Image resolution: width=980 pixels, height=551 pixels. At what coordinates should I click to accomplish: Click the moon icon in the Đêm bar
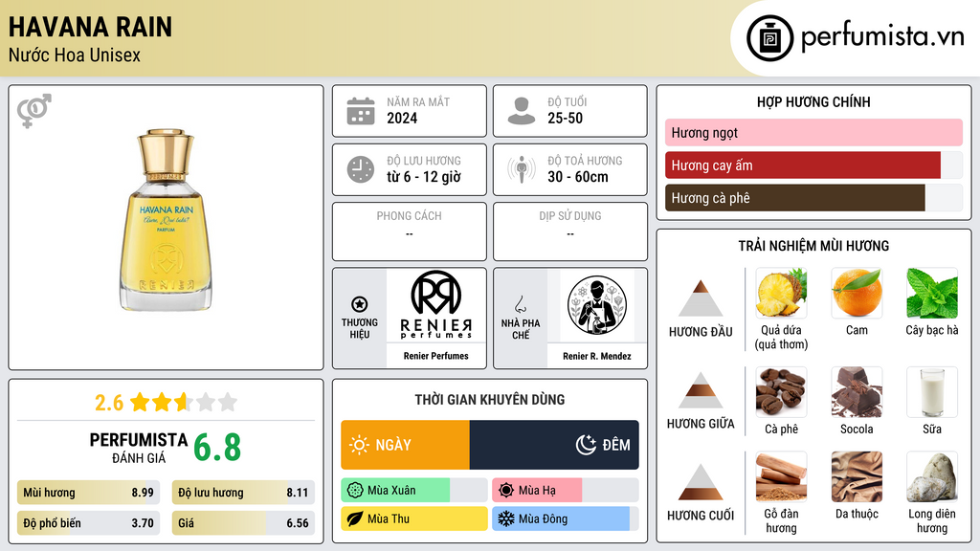[586, 445]
